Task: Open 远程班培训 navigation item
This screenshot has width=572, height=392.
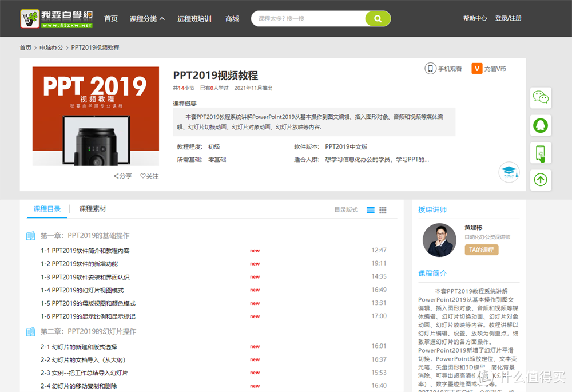Action: pyautogui.click(x=194, y=19)
